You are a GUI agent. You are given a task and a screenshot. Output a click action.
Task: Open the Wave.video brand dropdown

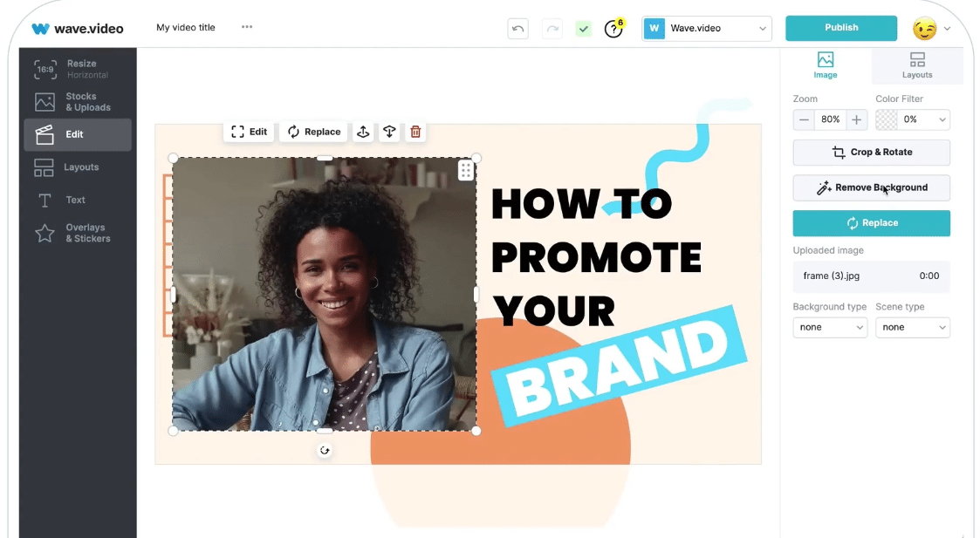click(707, 29)
